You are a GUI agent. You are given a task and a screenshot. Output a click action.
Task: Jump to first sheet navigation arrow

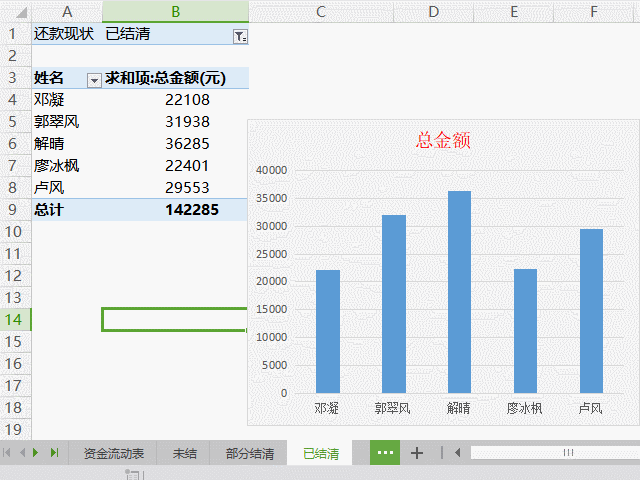tap(7, 452)
